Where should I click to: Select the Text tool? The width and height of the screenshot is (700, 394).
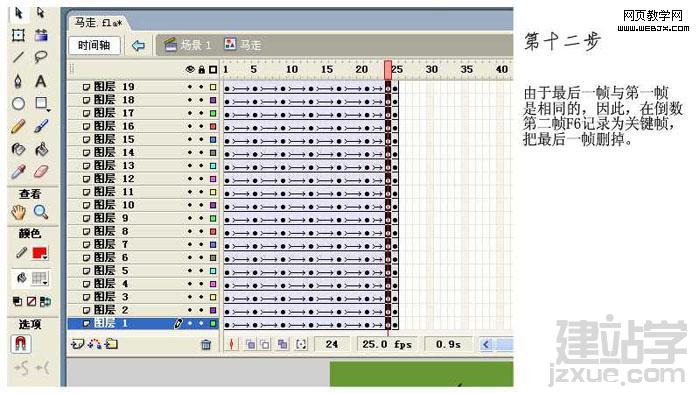point(41,81)
